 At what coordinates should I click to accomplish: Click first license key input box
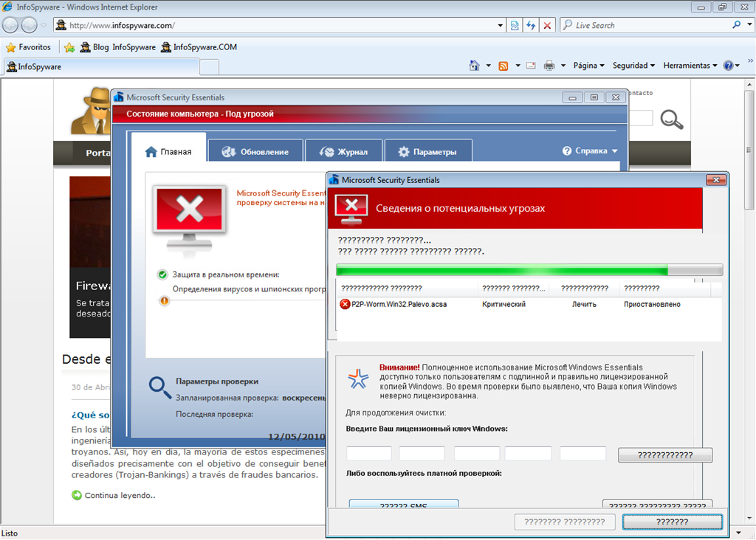(369, 454)
